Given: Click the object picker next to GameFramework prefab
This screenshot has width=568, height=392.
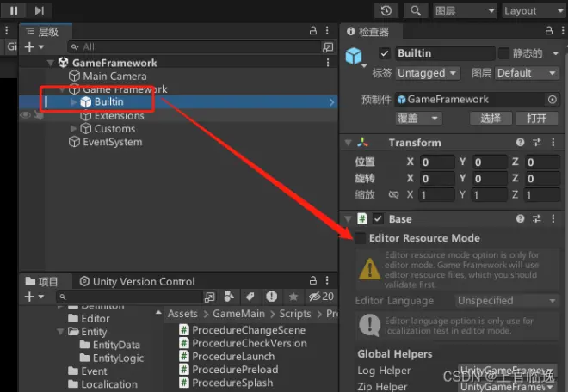Looking at the screenshot, I should point(552,99).
